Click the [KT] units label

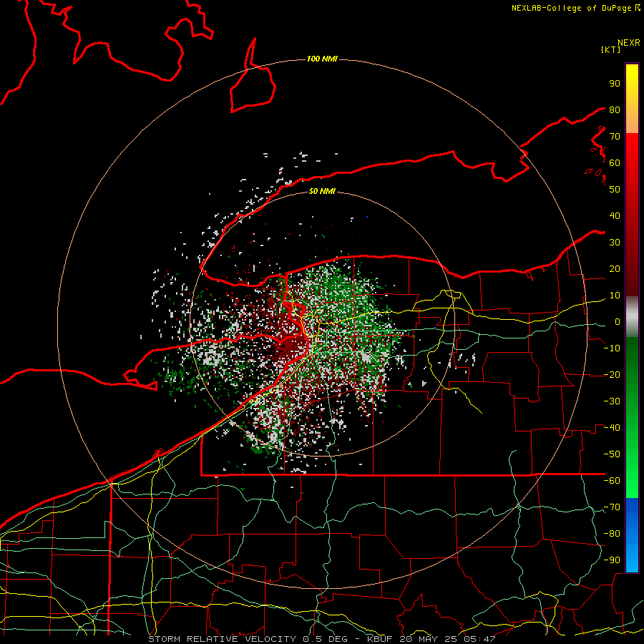611,49
